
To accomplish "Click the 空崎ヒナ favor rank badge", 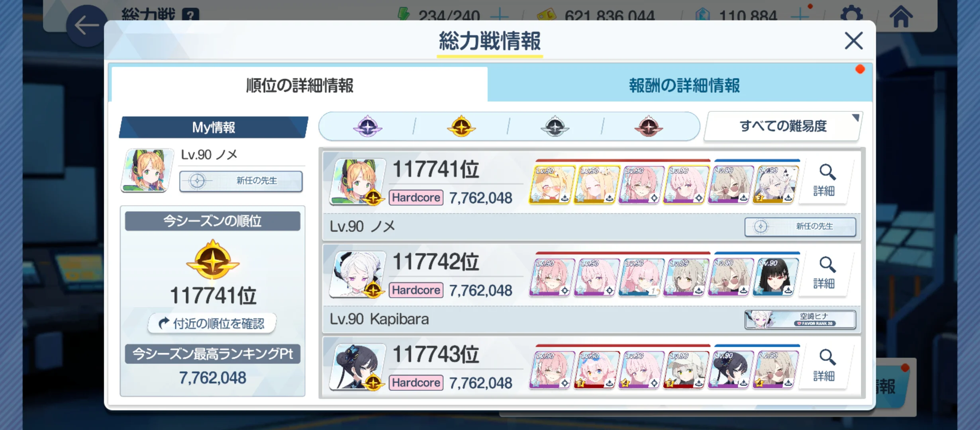I will (x=800, y=319).
